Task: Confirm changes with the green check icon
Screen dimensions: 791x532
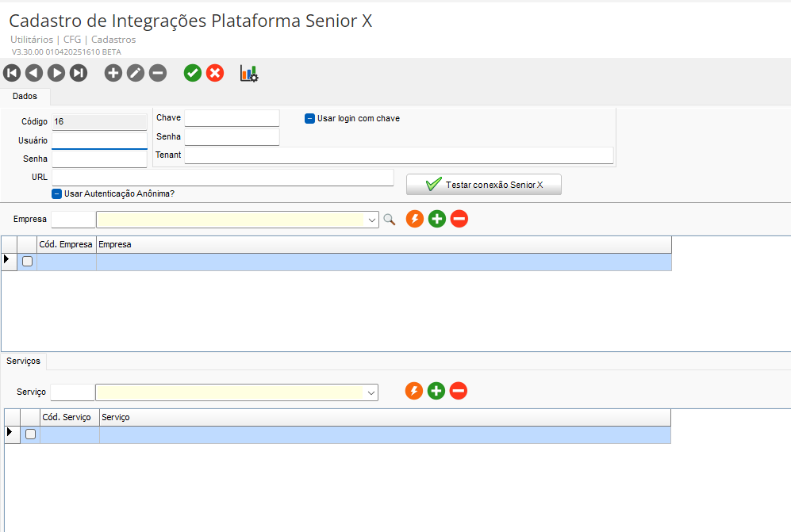Action: point(192,74)
